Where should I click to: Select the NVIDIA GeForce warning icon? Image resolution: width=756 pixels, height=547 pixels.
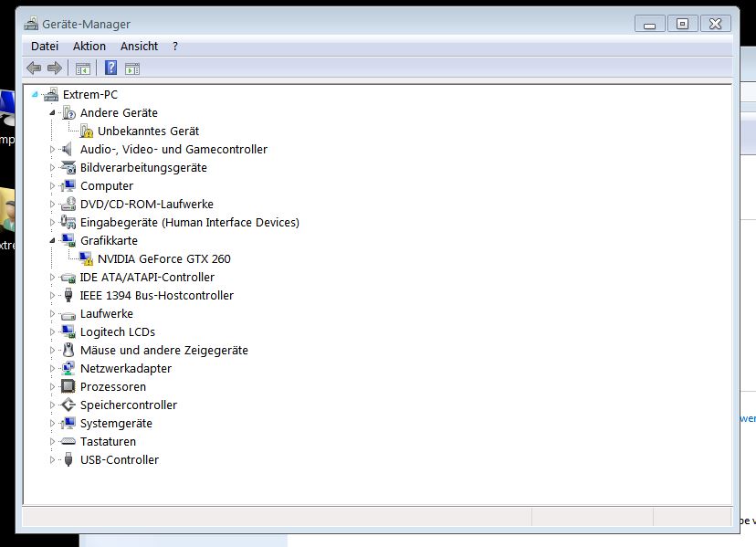(87, 259)
